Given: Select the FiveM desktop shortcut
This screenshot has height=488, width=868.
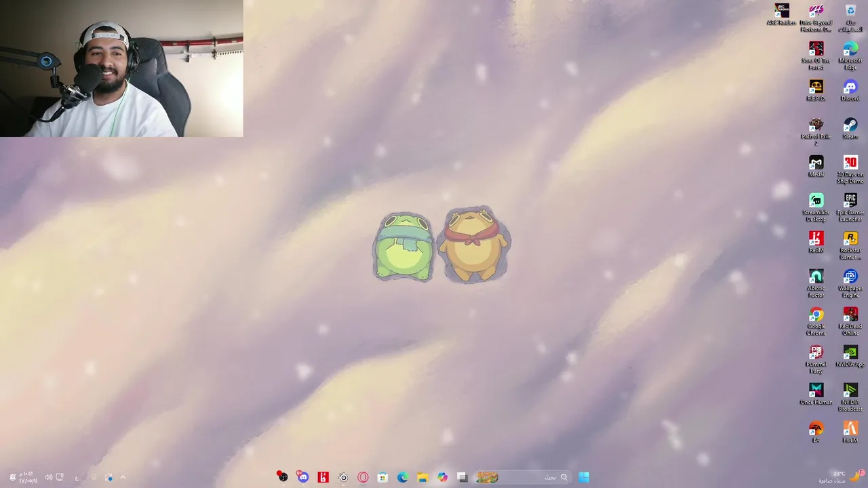Looking at the screenshot, I should 850,432.
